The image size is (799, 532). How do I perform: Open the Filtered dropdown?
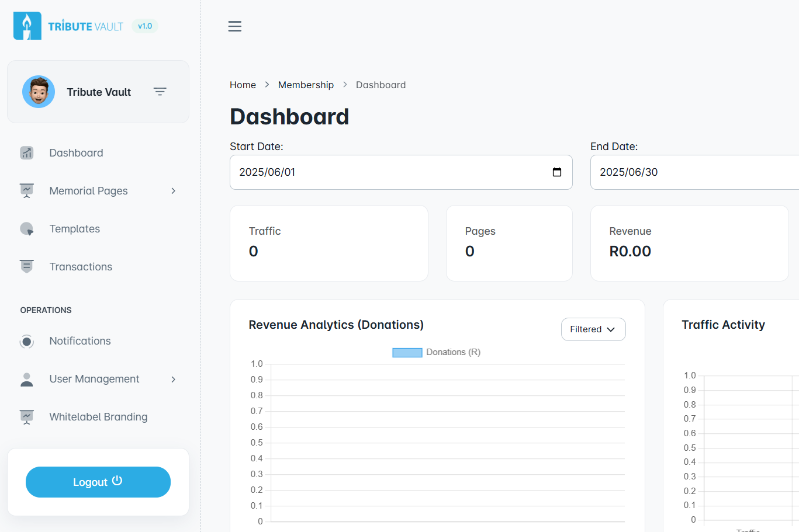pyautogui.click(x=593, y=329)
